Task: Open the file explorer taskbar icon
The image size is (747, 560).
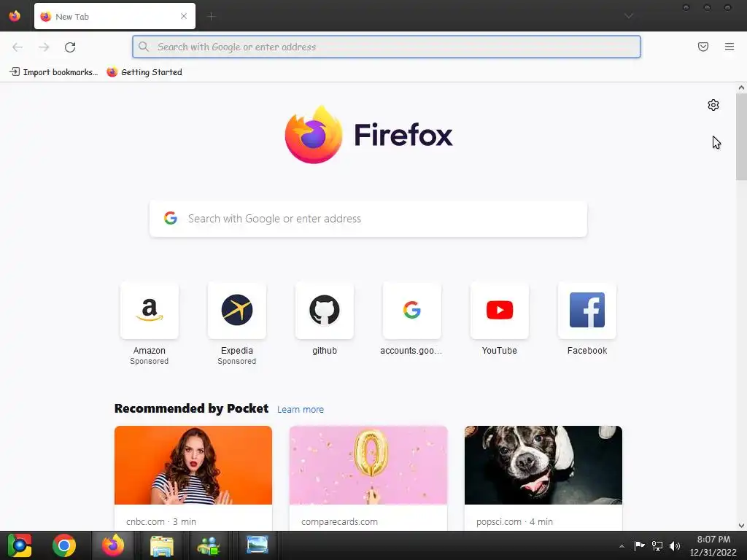Action: tap(162, 545)
